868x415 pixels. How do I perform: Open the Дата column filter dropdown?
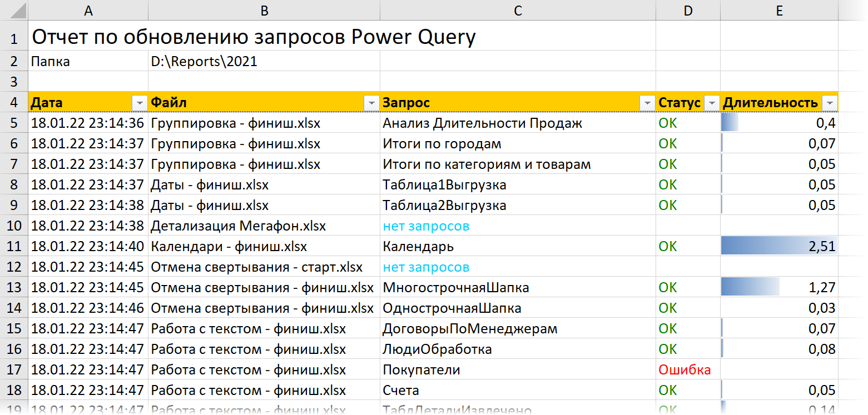pos(139,103)
